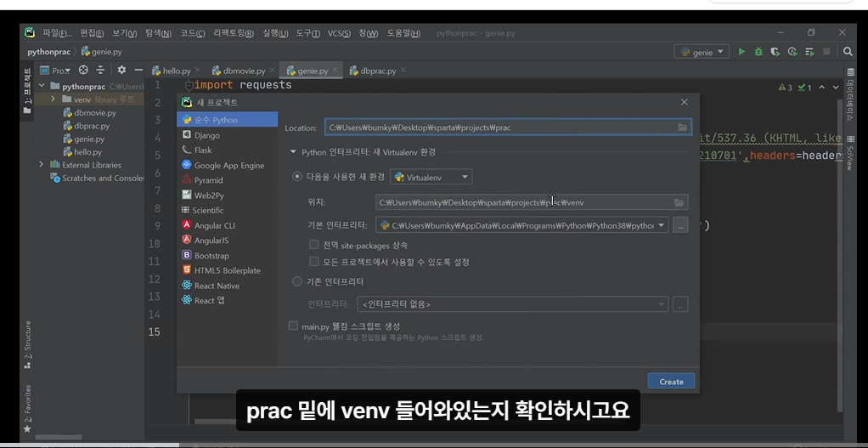Collapse the Python 인터프리터 section triangle
The image size is (868, 448).
point(293,152)
